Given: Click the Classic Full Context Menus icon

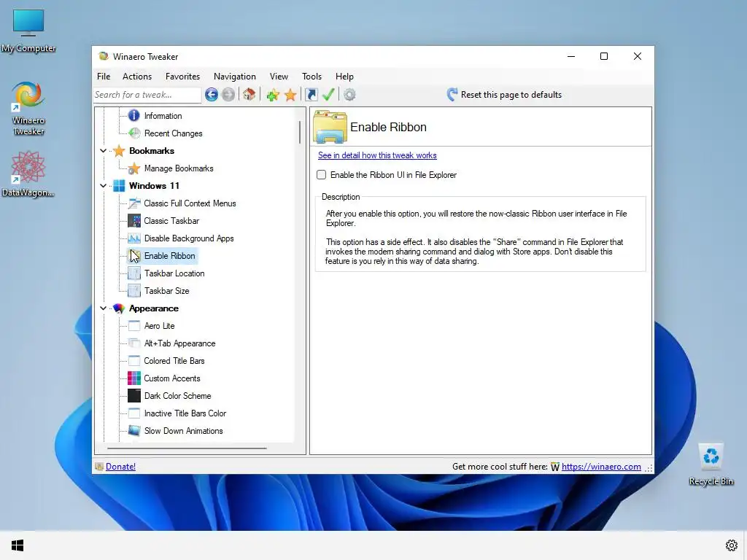Looking at the screenshot, I should (x=134, y=203).
